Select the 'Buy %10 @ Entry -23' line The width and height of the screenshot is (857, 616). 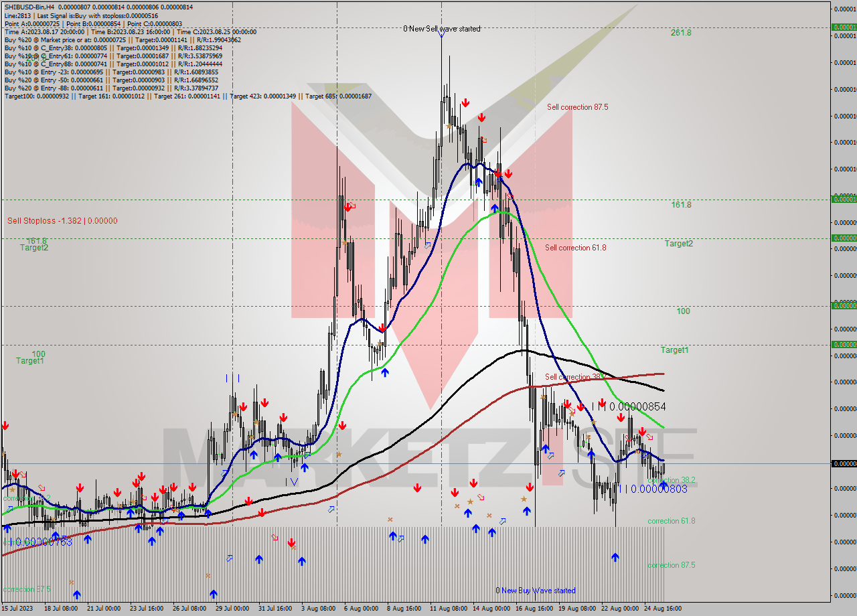click(111, 72)
